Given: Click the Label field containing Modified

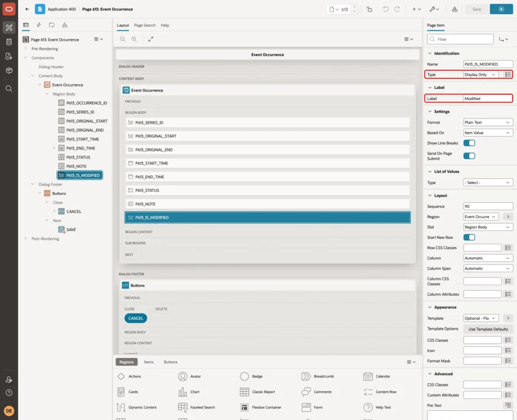Looking at the screenshot, I should (x=488, y=98).
